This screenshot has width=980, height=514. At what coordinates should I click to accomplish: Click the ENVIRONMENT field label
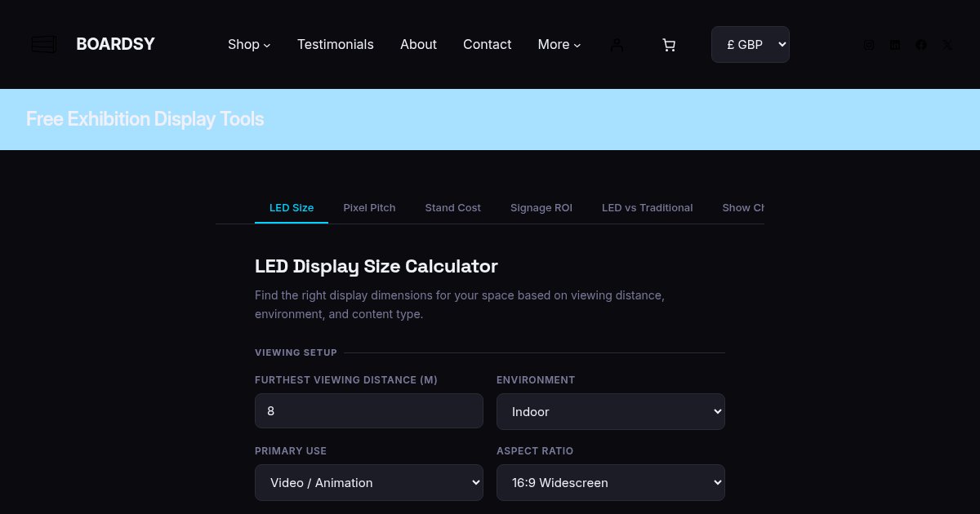point(536,380)
